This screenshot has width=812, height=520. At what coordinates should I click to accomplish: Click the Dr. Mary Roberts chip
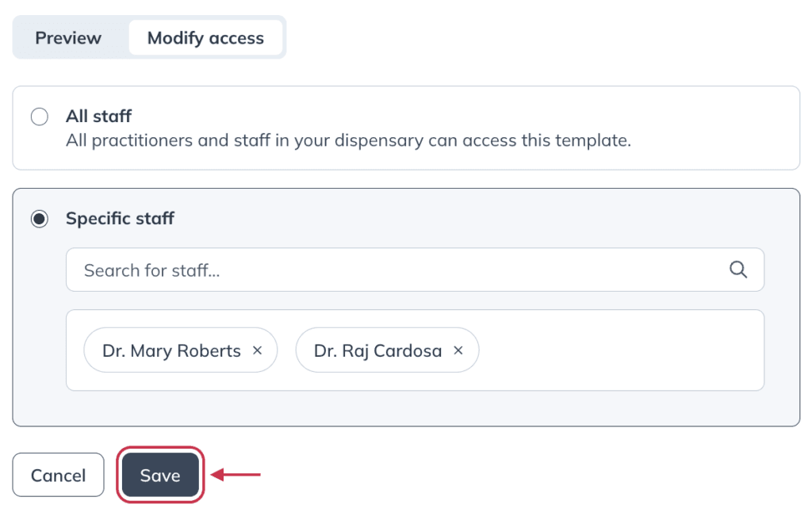[181, 350]
